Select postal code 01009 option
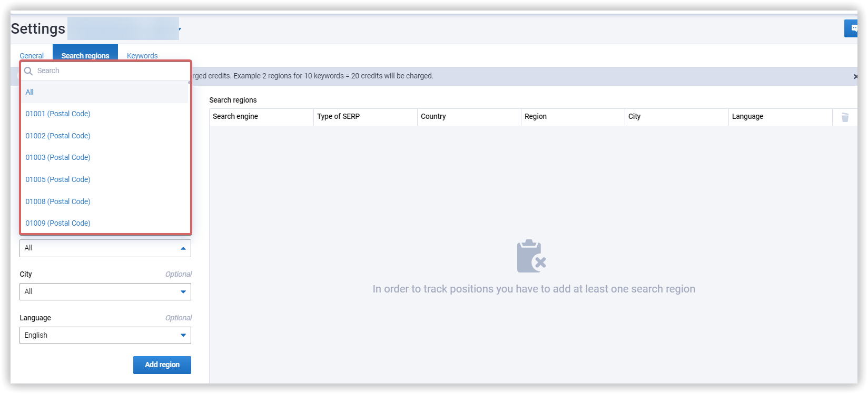The height and width of the screenshot is (394, 868). pyautogui.click(x=104, y=223)
